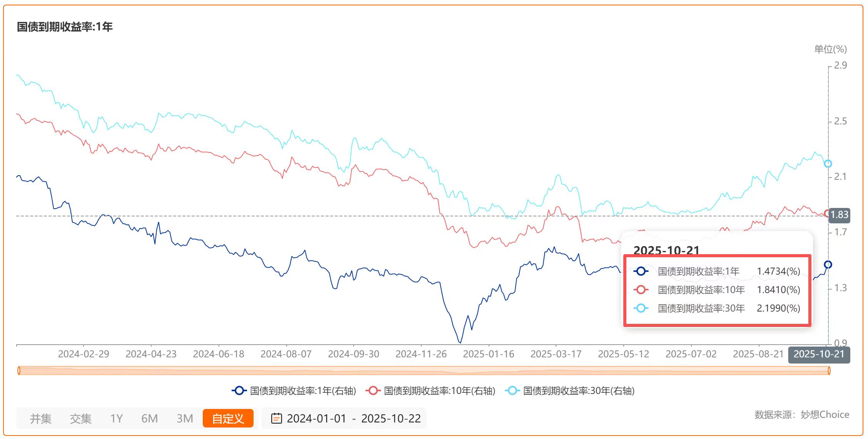Toggle the 10-year yield legend marker

(x=373, y=390)
